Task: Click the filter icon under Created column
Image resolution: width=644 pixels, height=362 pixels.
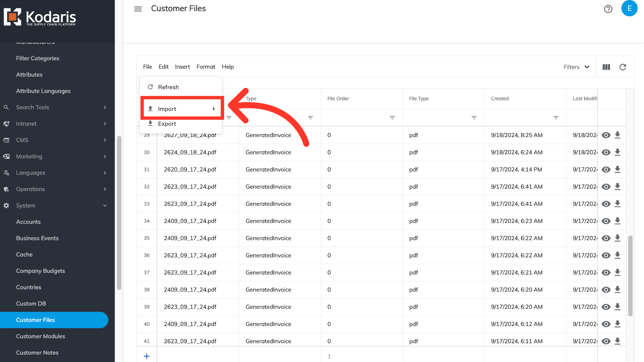Action: [x=556, y=118]
